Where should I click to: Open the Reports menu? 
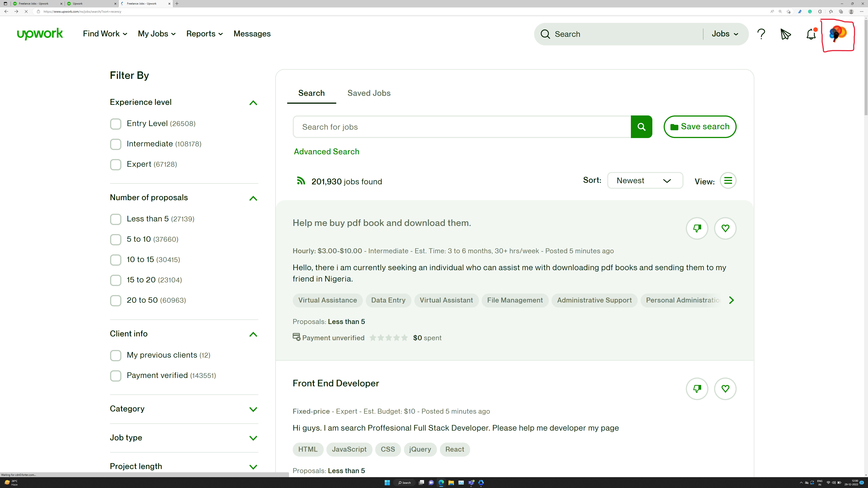click(x=205, y=34)
